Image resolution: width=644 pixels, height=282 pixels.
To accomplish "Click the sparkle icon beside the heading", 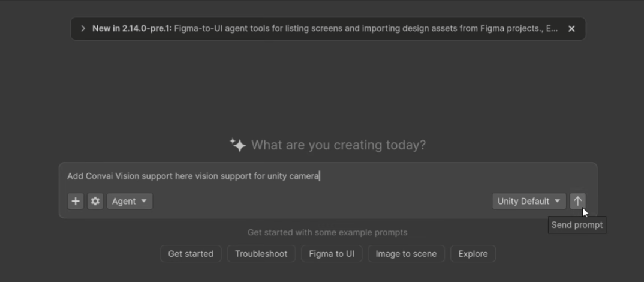I will [238, 145].
